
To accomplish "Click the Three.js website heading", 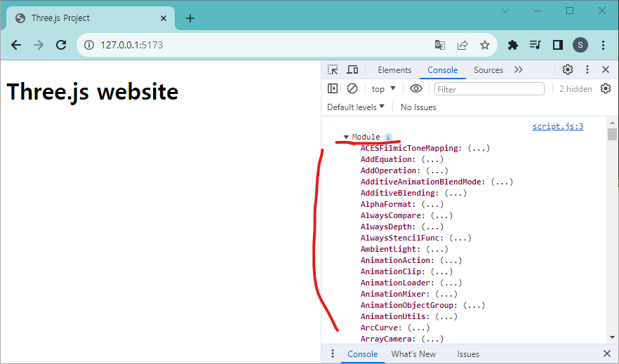I will 93,92.
